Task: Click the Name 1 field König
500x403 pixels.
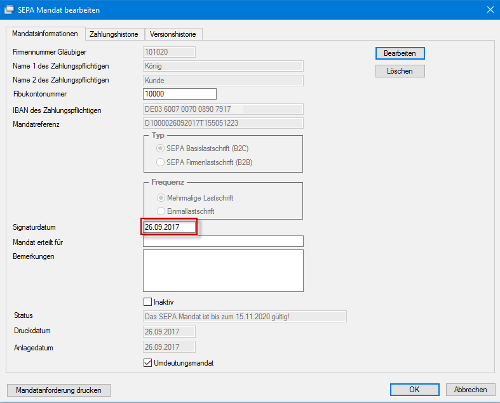Action: (x=223, y=66)
